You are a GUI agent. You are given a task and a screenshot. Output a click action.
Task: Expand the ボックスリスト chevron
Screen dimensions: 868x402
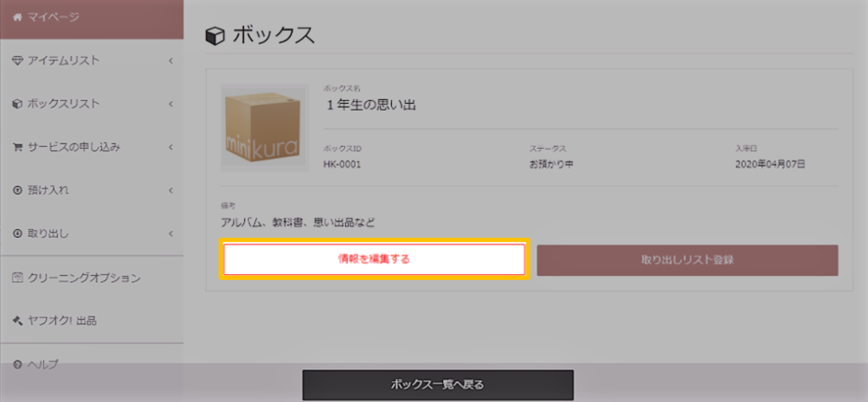(x=171, y=104)
